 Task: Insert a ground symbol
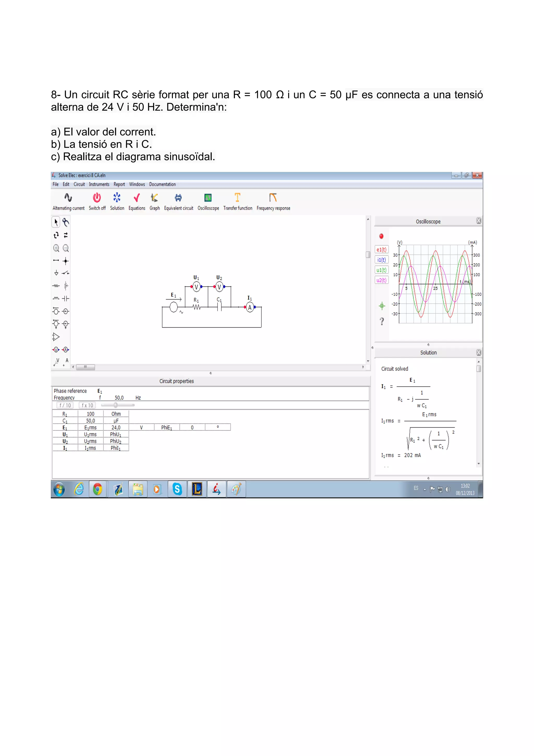point(56,273)
